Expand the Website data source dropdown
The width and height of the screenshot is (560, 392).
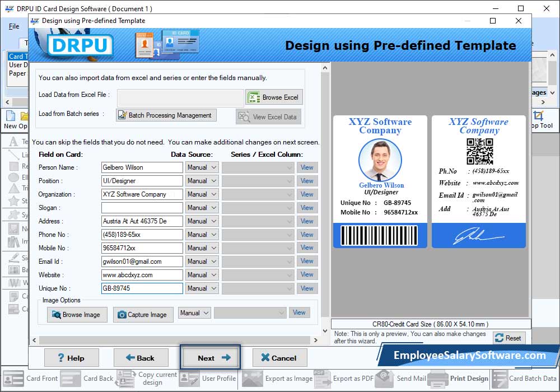[x=202, y=275]
